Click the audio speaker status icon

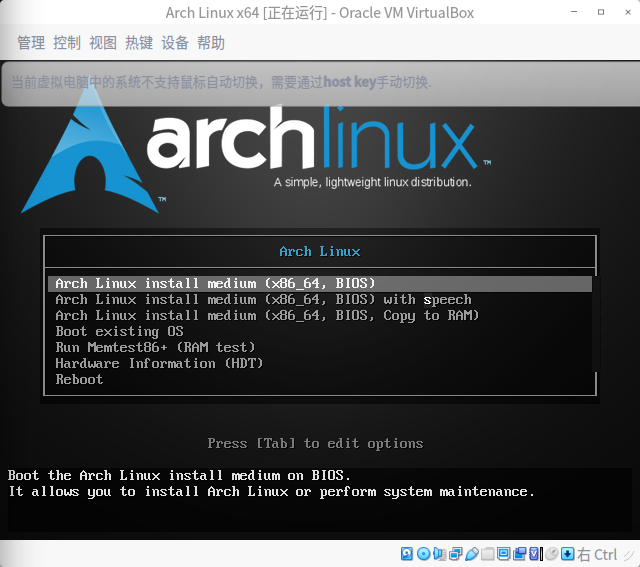coord(440,554)
